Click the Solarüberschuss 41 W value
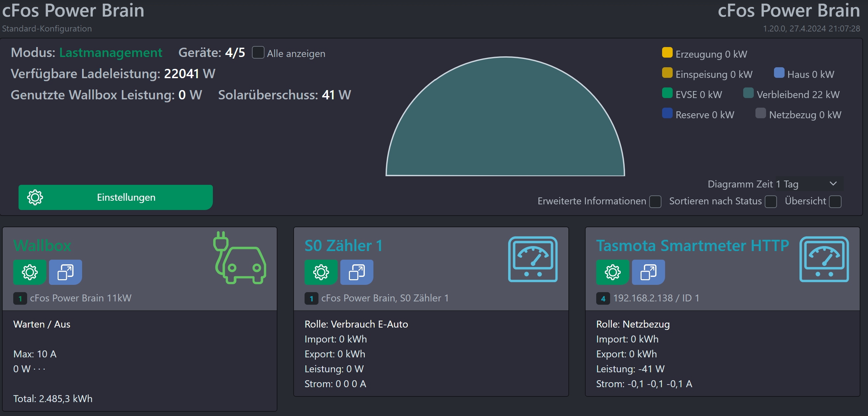868x416 pixels. (336, 95)
